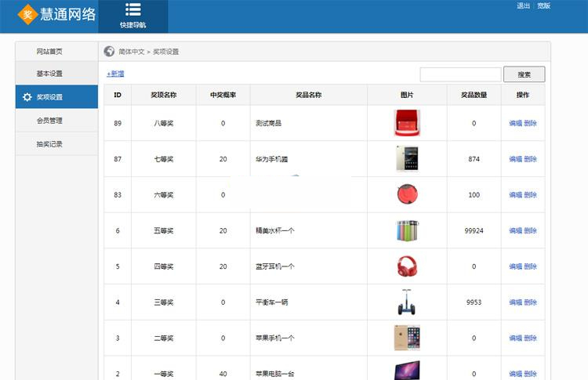This screenshot has width=588, height=380.
Task: Open the colorful water cups thumbnail
Action: (x=407, y=230)
